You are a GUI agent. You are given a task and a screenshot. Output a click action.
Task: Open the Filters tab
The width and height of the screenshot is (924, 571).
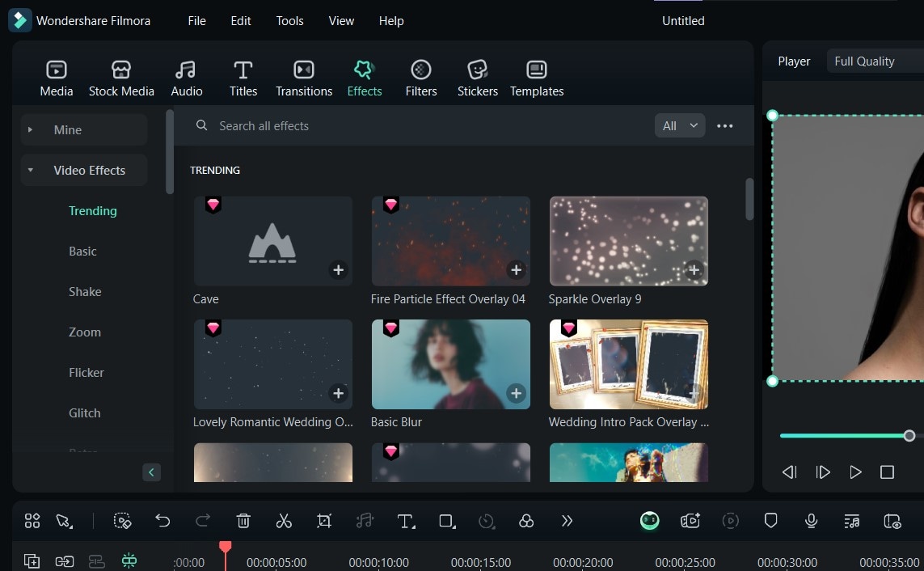pos(420,78)
